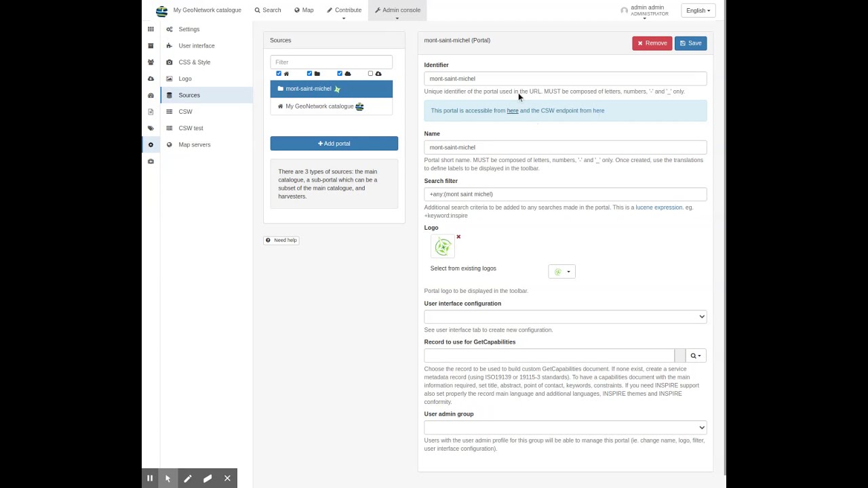The image size is (868, 488).
Task: Pause the screen recording
Action: (150, 478)
